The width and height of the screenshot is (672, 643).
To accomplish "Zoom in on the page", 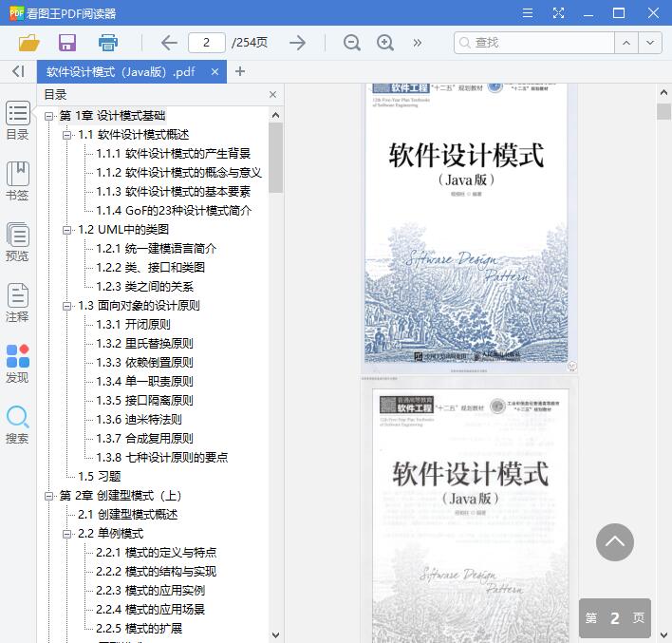I will pos(384,43).
